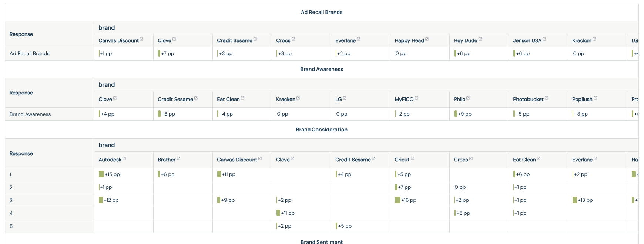The image size is (644, 244).
Task: Click external link icon beside Popilush
Action: point(595,98)
